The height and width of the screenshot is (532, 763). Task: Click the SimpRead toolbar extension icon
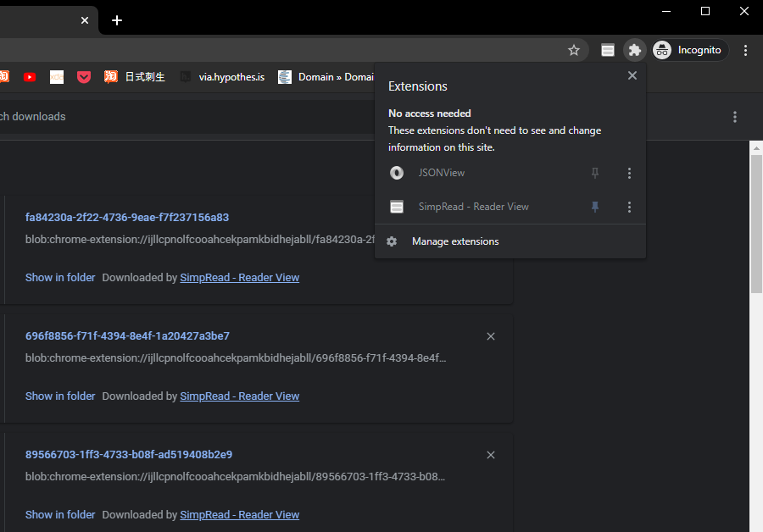pos(608,50)
